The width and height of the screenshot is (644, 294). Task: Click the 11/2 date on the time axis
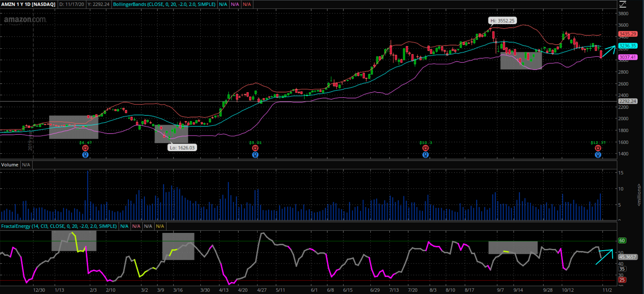(x=607, y=290)
